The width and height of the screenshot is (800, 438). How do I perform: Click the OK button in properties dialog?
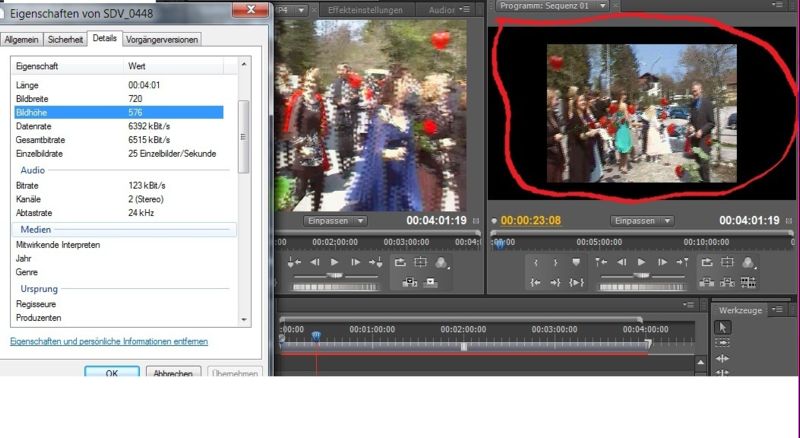(112, 373)
